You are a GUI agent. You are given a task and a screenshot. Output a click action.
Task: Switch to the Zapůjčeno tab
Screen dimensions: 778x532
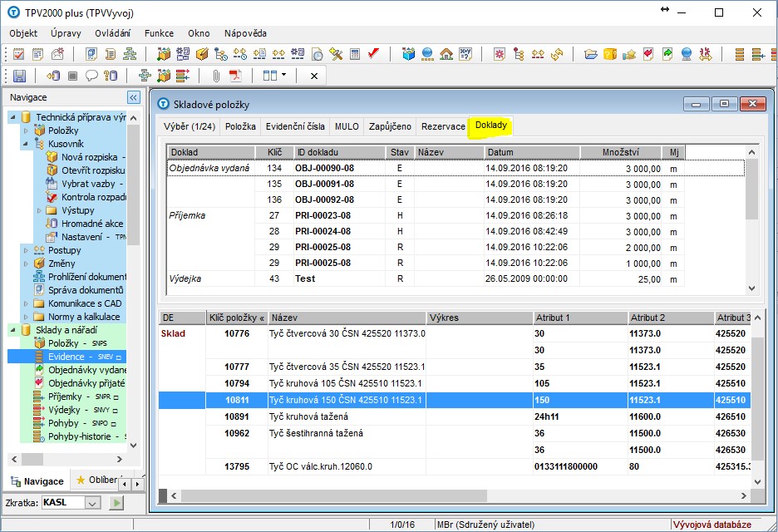(390, 126)
